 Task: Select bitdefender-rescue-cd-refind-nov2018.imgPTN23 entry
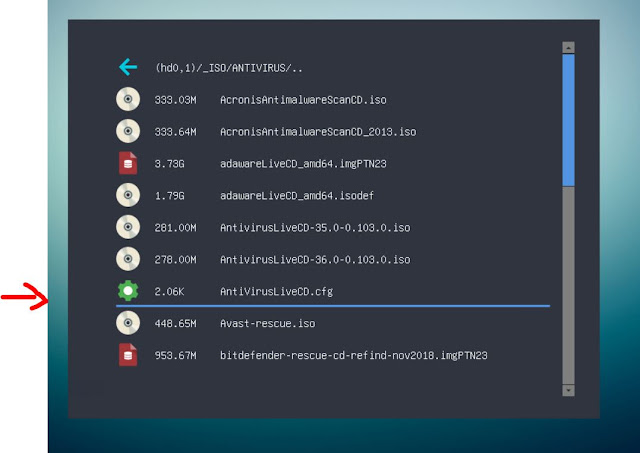pyautogui.click(x=353, y=355)
